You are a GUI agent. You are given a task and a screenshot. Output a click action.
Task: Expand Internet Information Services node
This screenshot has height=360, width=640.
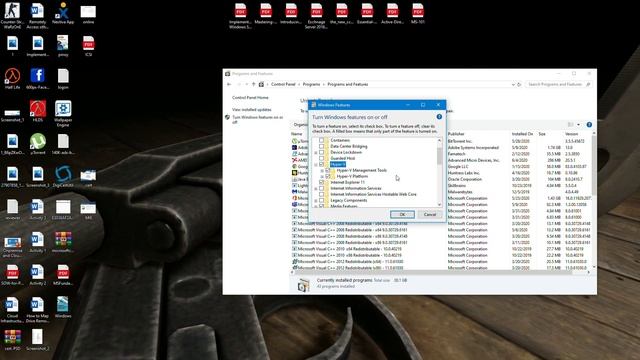[x=316, y=188]
